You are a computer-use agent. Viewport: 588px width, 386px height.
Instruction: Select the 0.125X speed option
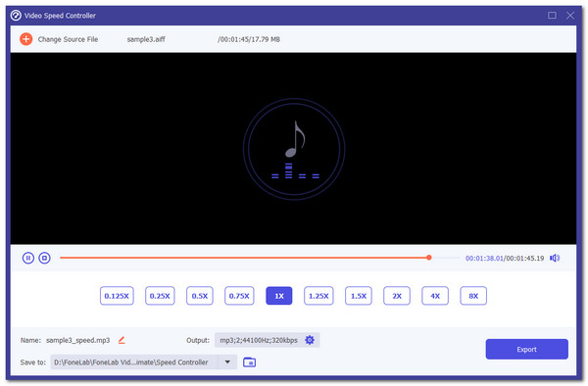[x=117, y=296]
